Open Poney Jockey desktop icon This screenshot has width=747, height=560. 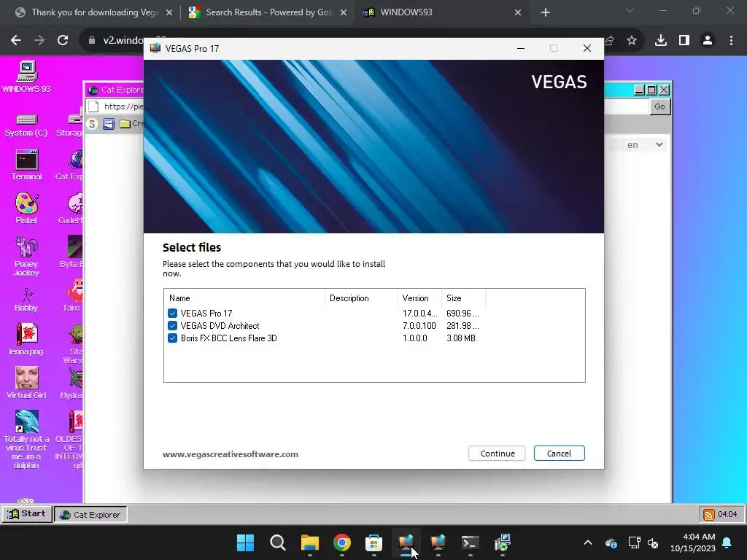point(26,256)
